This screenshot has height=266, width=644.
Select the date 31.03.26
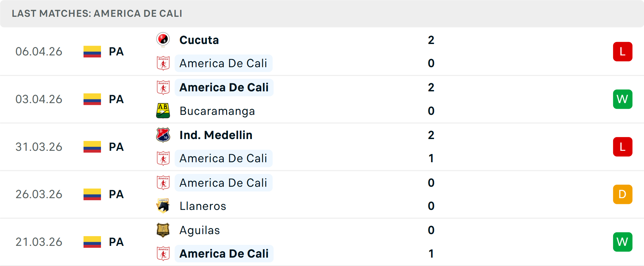click(39, 147)
